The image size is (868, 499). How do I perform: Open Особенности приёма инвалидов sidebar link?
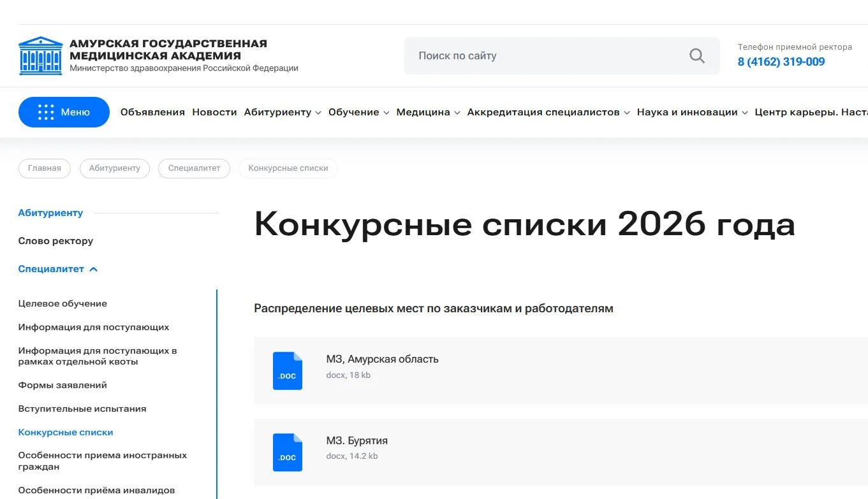[x=96, y=490]
